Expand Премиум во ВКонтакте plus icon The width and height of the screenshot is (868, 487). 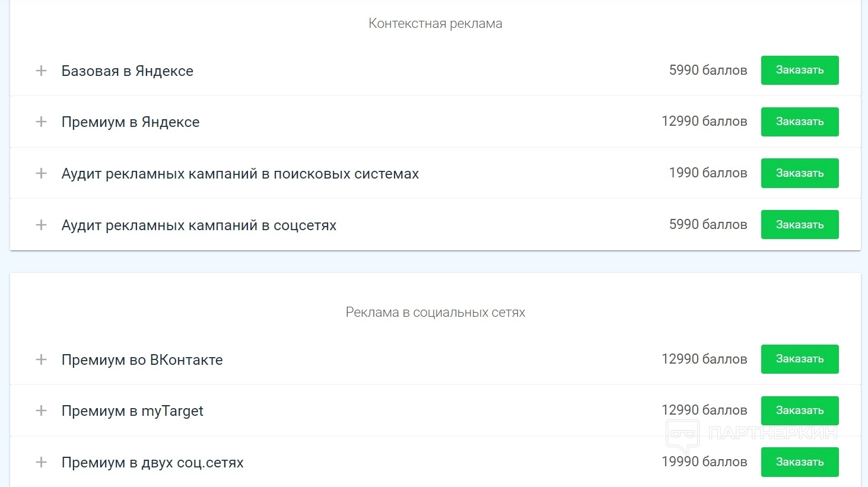[41, 359]
